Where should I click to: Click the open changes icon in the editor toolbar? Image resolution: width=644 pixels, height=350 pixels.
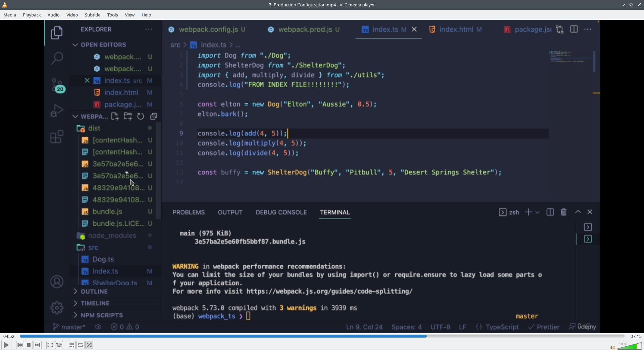560,30
